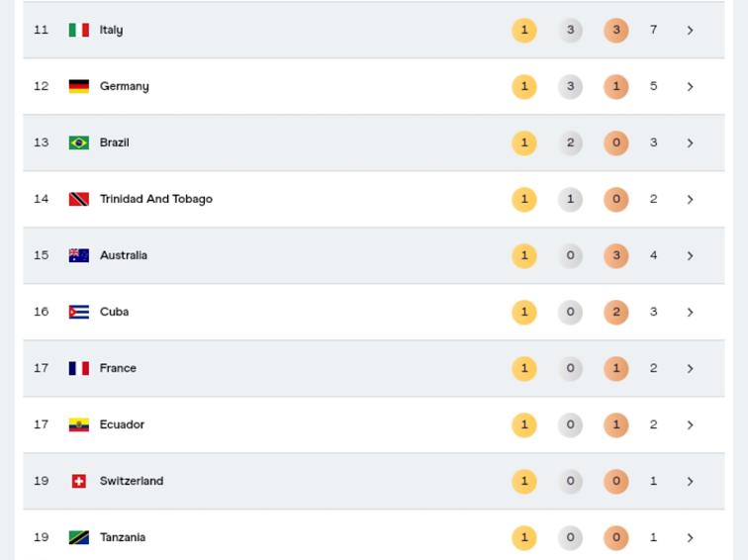The image size is (748, 560).
Task: Click the Germany flag icon
Action: [78, 86]
